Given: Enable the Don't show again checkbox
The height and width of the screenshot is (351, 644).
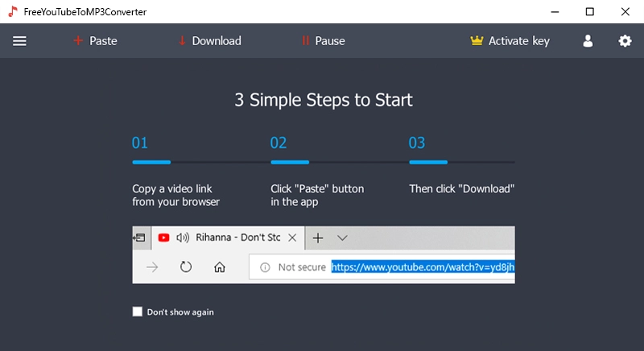Looking at the screenshot, I should [137, 312].
